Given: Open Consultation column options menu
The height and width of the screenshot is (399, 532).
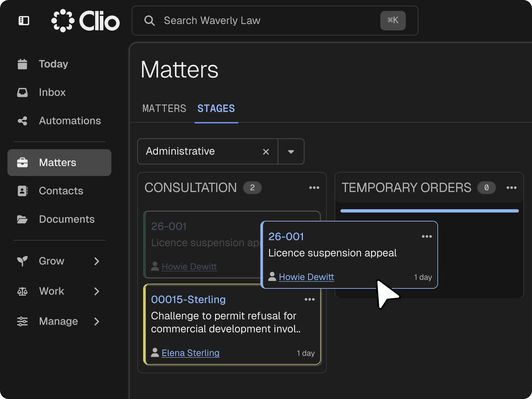Looking at the screenshot, I should coord(314,188).
